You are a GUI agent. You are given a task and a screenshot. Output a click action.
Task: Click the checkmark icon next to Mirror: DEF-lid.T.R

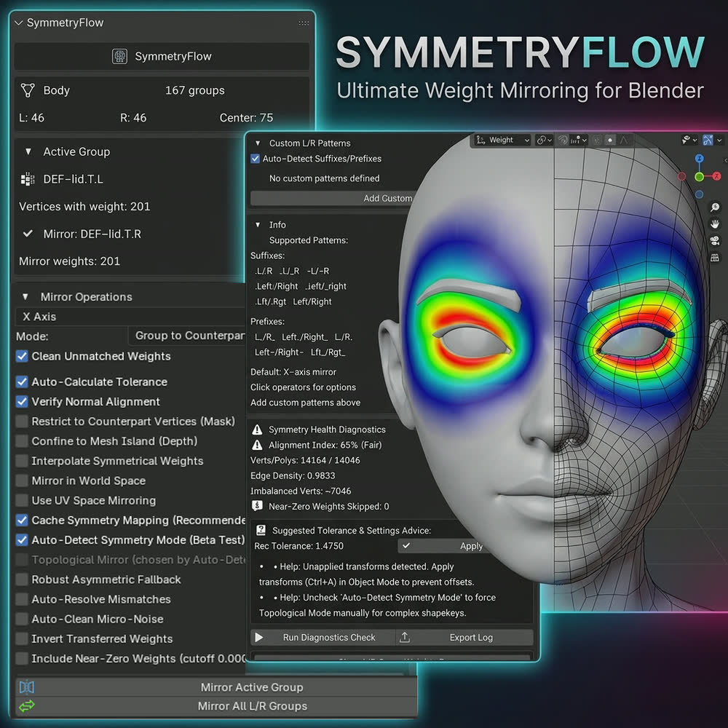click(28, 234)
